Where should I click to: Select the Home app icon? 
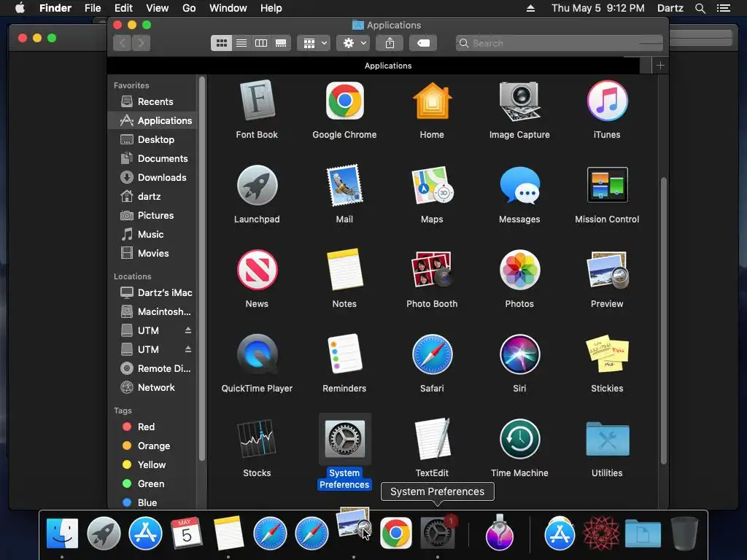432,101
